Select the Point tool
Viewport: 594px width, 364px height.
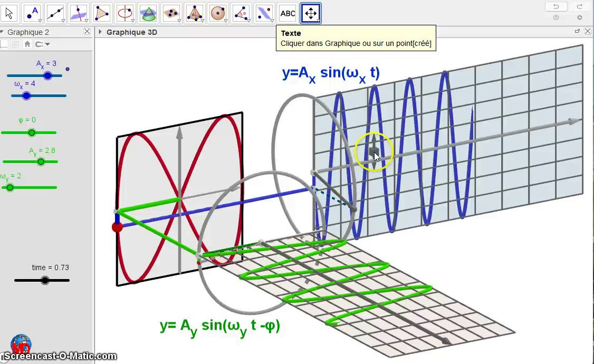(x=33, y=13)
